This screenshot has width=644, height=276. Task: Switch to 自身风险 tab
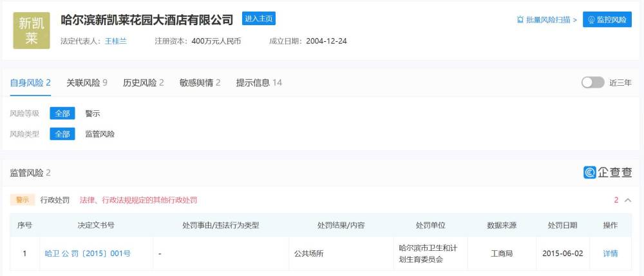(30, 83)
